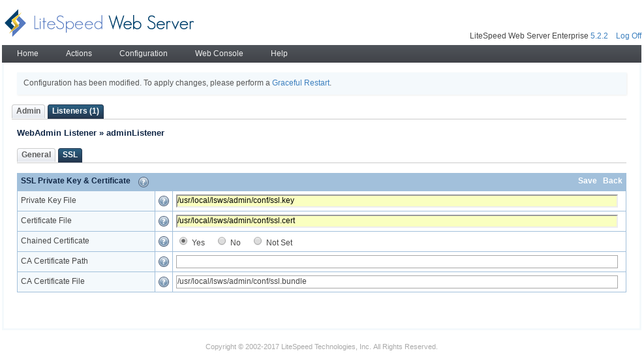Select the SSL tab
Viewport: 644px width, 357px height.
pyautogui.click(x=70, y=155)
